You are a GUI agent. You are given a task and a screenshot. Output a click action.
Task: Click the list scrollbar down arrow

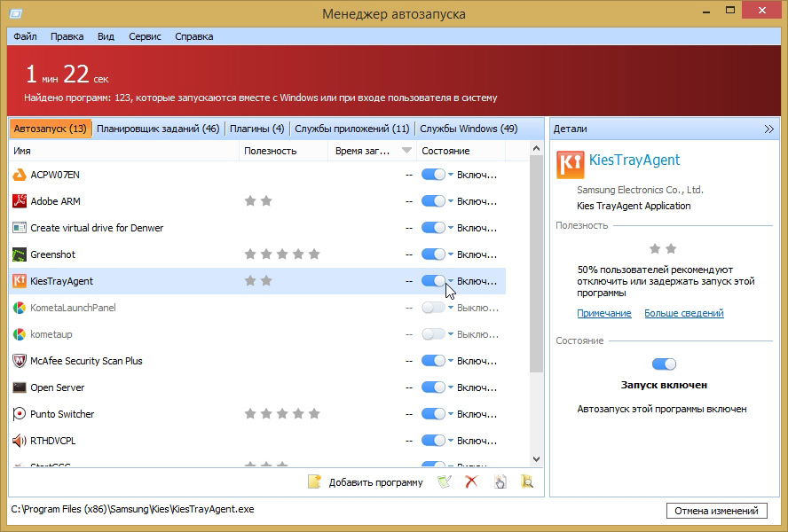coord(536,459)
